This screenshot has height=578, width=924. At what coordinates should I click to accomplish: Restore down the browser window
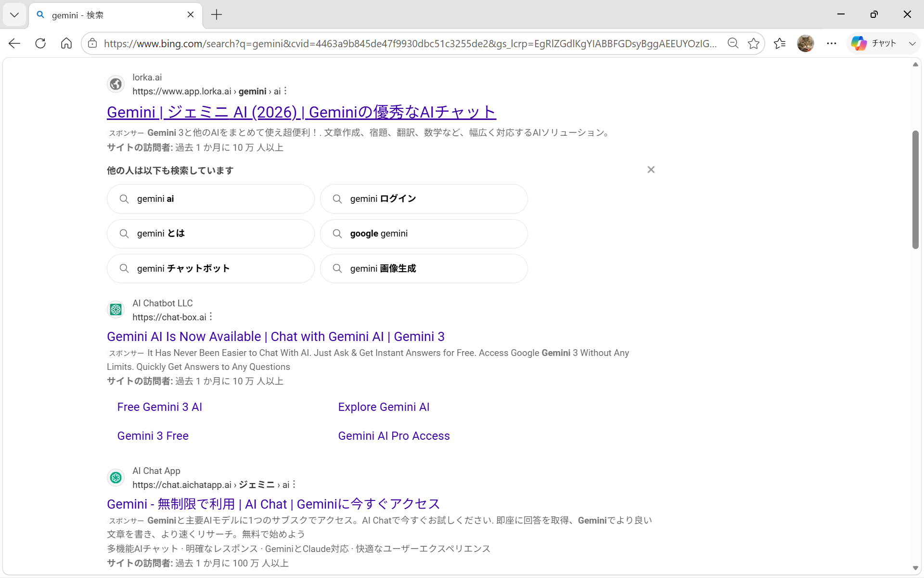click(874, 14)
